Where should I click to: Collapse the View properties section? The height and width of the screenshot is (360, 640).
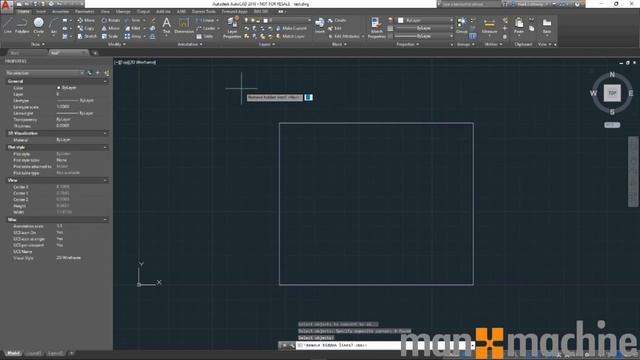point(105,180)
